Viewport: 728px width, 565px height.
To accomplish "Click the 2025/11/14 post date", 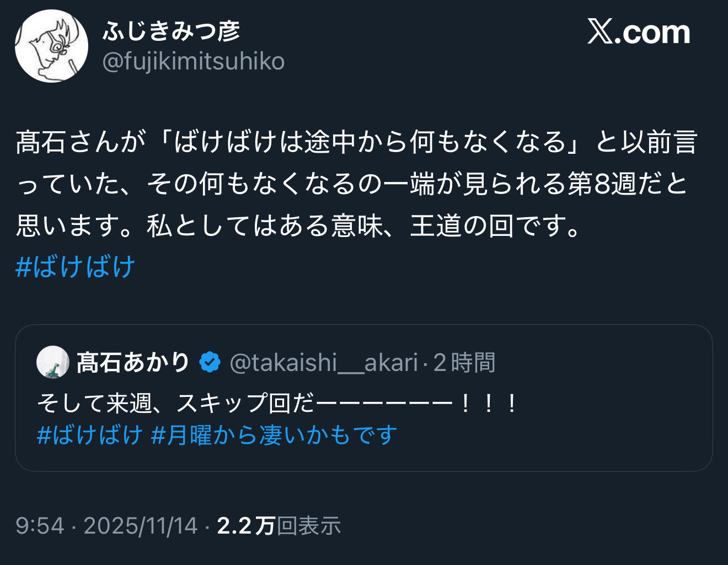I will coord(141,526).
